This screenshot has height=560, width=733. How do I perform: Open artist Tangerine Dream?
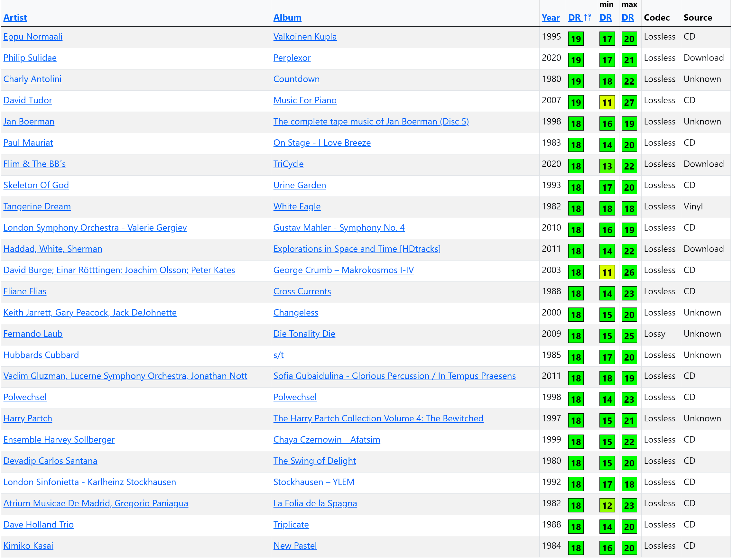click(x=37, y=207)
